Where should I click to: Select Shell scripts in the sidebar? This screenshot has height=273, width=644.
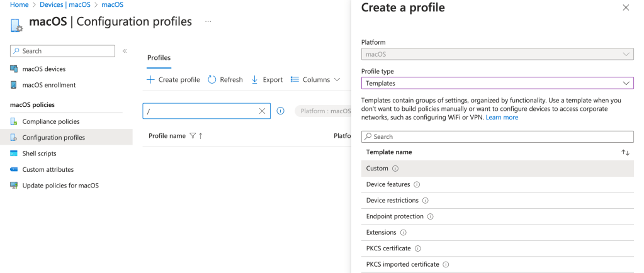(x=39, y=153)
